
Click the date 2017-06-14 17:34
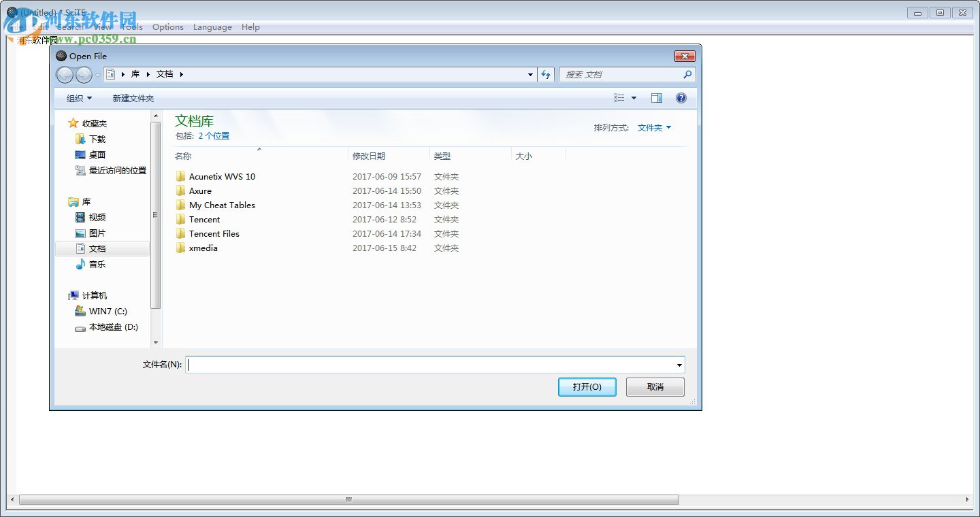(387, 233)
